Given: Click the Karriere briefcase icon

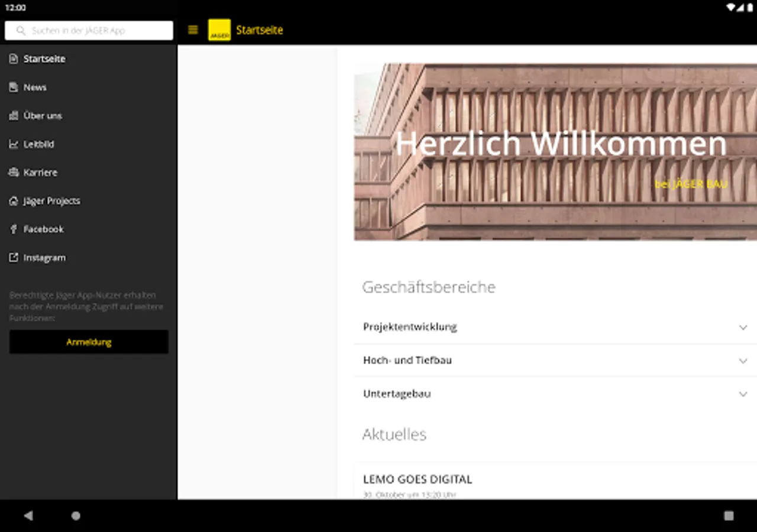Looking at the screenshot, I should [x=14, y=173].
